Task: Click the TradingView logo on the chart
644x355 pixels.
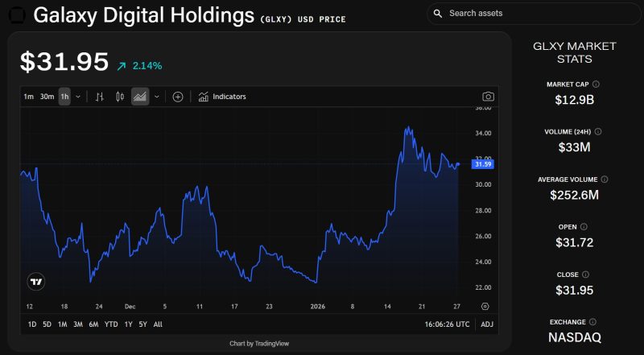Action: pos(36,282)
